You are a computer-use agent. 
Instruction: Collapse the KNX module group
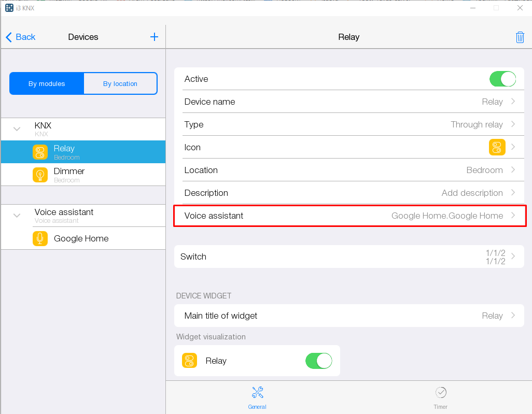click(x=17, y=129)
